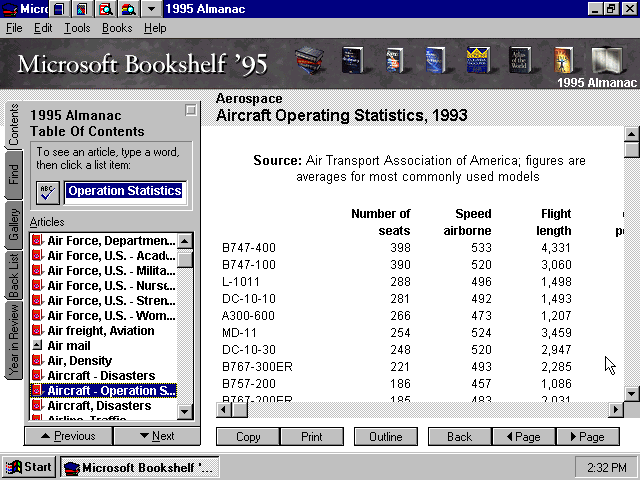Open the Columbia Encyclopedia book icon

[477, 61]
